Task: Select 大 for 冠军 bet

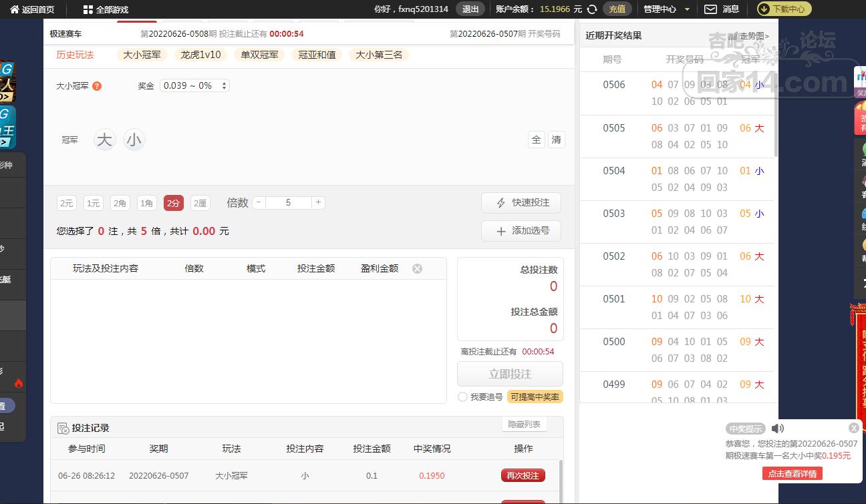Action: click(104, 140)
